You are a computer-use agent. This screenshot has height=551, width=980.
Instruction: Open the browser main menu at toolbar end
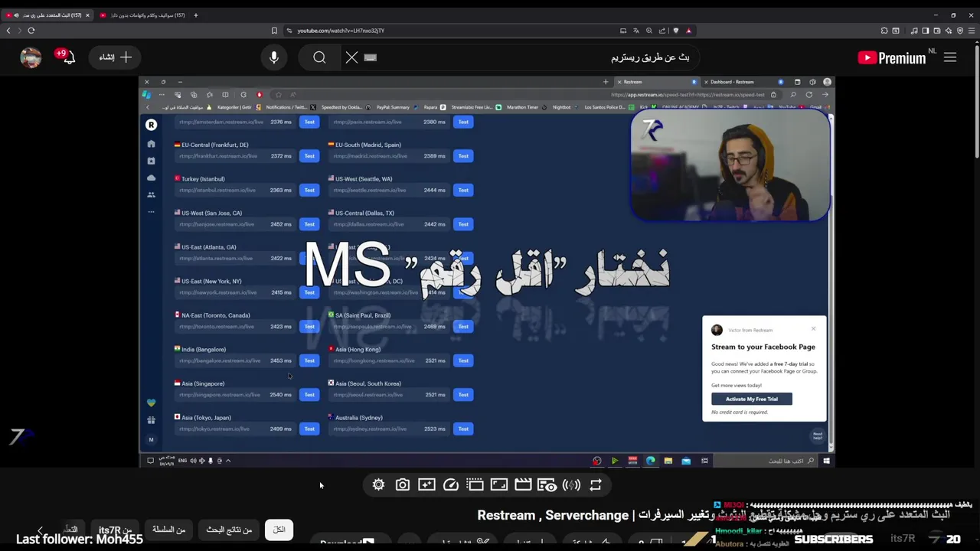973,31
